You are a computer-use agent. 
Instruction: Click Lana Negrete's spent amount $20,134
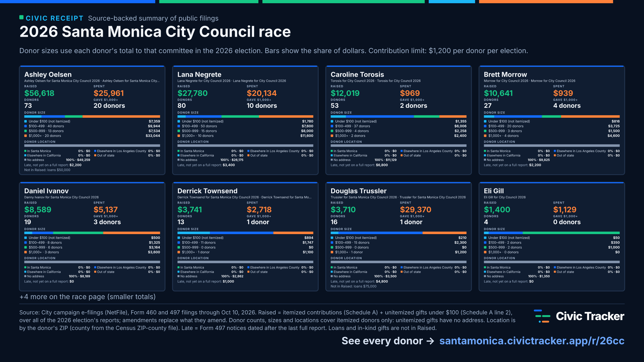[262, 93]
